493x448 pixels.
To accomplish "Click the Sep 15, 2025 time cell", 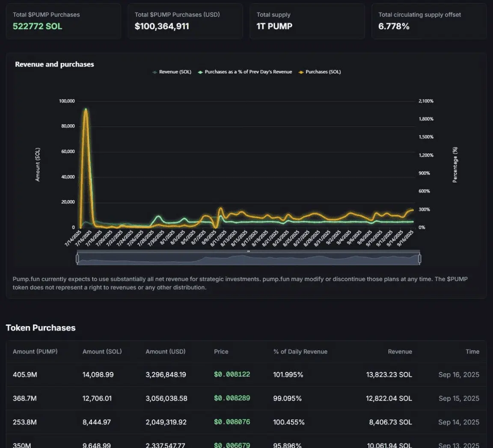I will tap(459, 398).
